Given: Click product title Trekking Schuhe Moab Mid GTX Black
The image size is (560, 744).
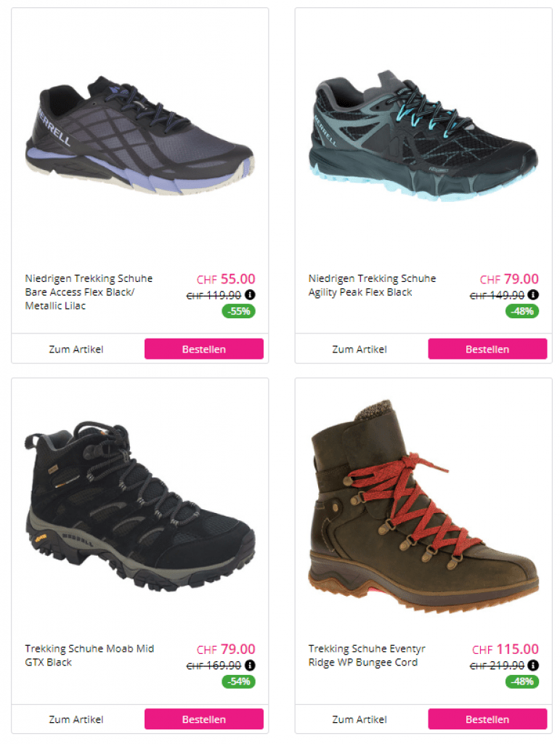Looking at the screenshot, I should click(x=89, y=655).
